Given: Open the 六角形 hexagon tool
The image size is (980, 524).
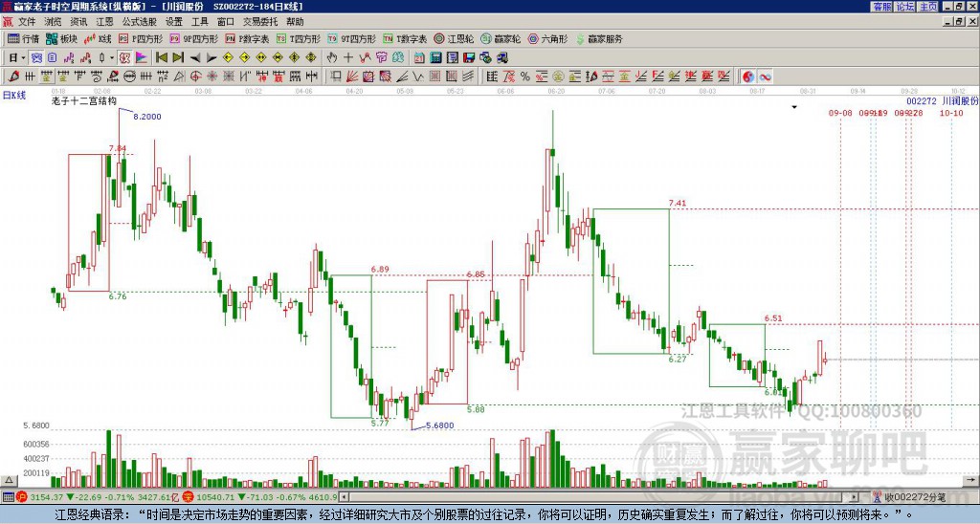Looking at the screenshot, I should pos(547,38).
